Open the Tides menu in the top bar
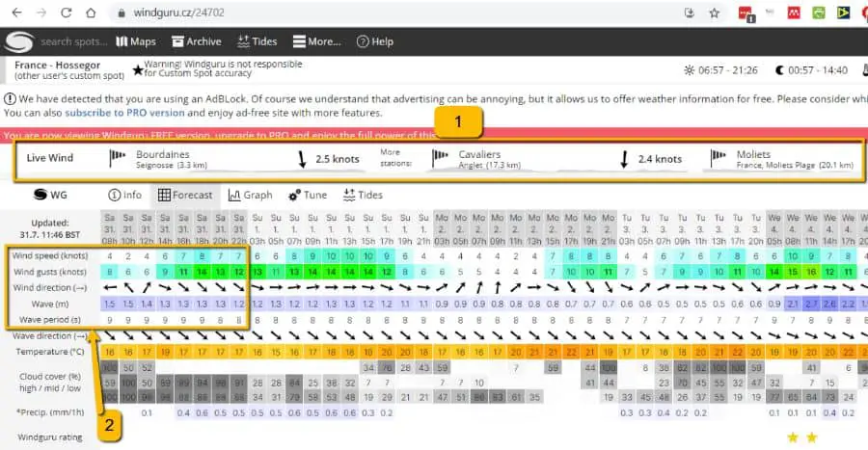The image size is (868, 450). click(258, 41)
